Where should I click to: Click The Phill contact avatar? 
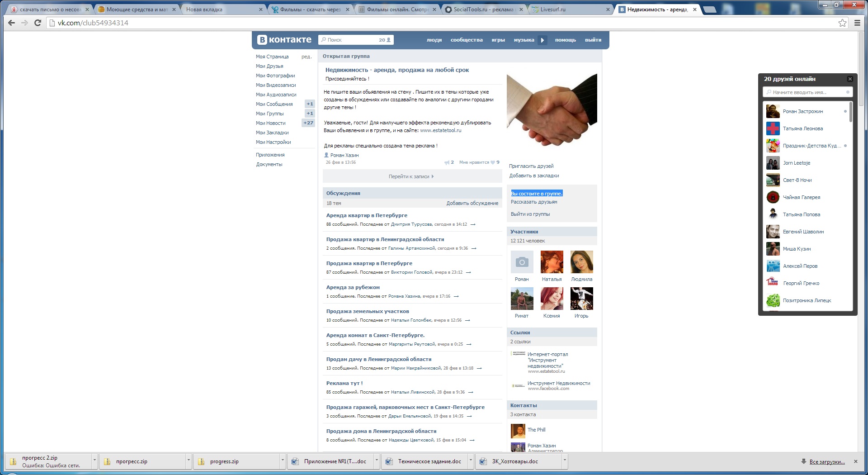pyautogui.click(x=518, y=431)
